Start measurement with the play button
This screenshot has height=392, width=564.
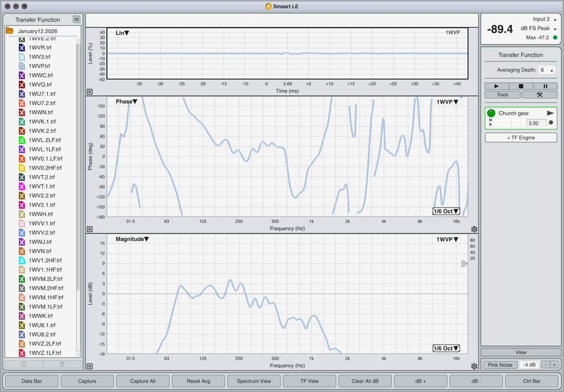pos(497,86)
